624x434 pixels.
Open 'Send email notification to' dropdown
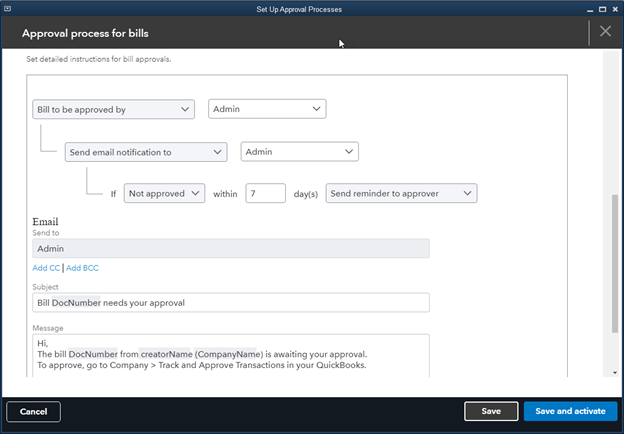(146, 152)
